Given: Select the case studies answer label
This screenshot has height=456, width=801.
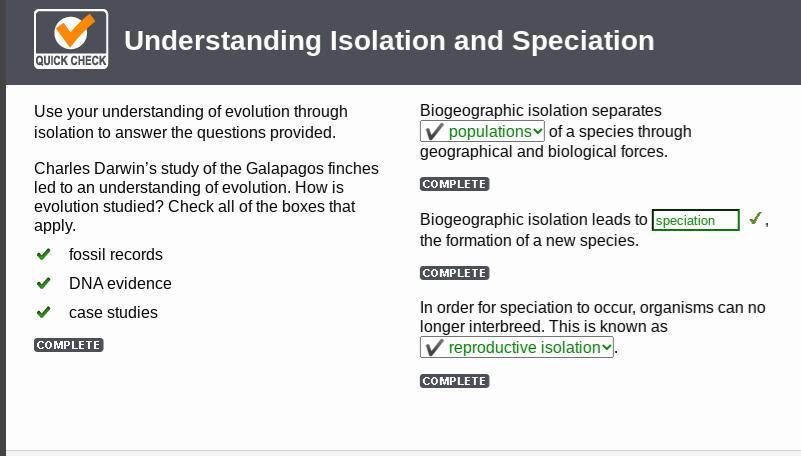Looking at the screenshot, I should click(113, 313).
